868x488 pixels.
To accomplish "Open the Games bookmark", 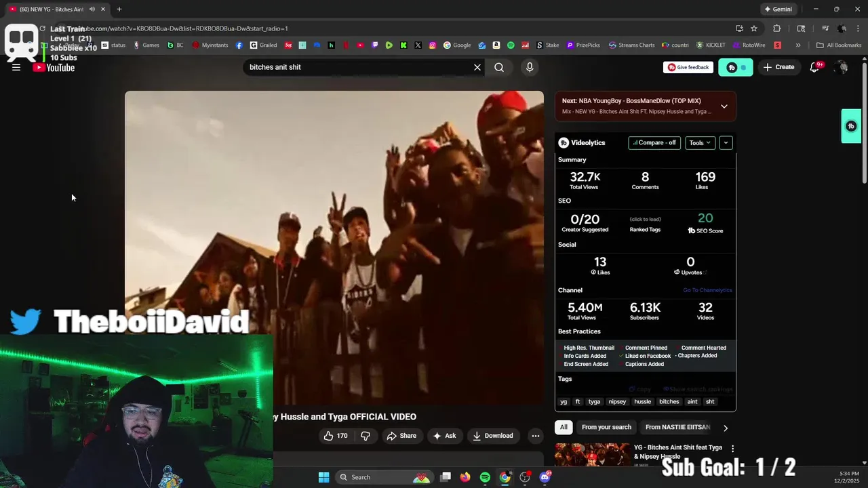I will pos(146,45).
